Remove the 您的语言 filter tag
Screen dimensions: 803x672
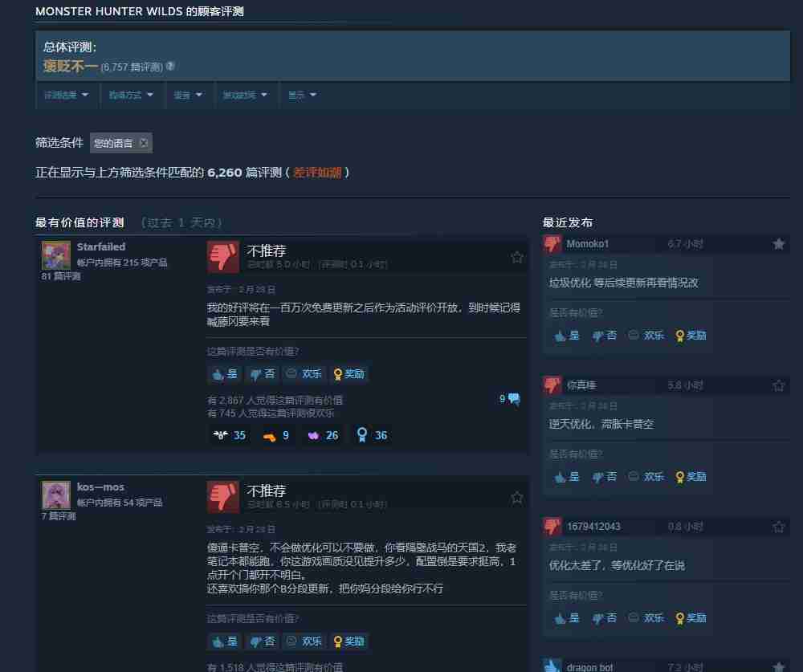143,142
